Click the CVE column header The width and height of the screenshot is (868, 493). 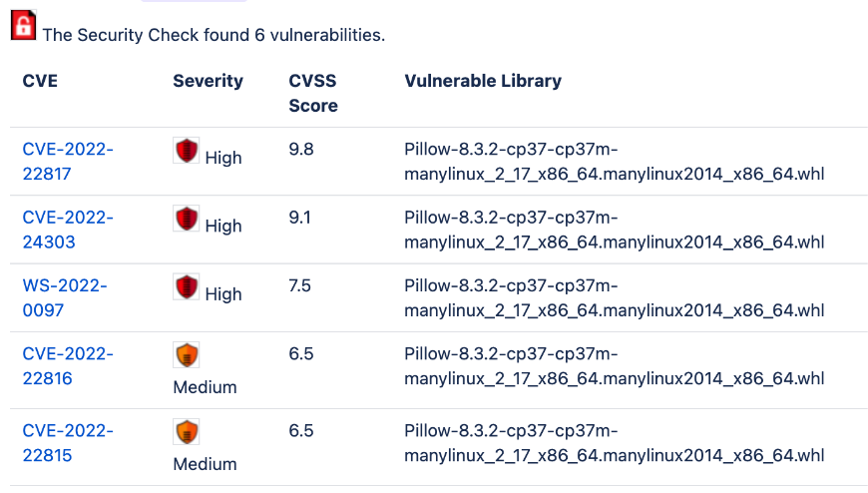(x=40, y=81)
